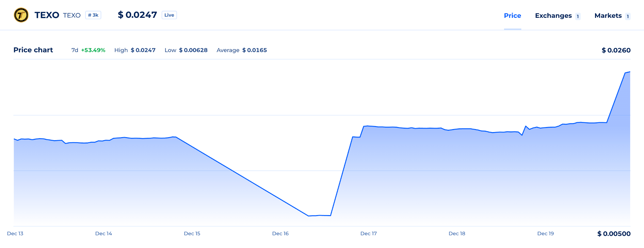Click the $ 0.0247 current price
Image resolution: width=644 pixels, height=248 pixels.
[138, 15]
